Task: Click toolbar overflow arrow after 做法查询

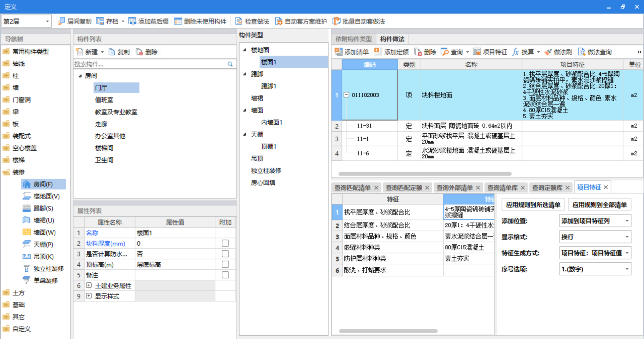Action: point(639,52)
